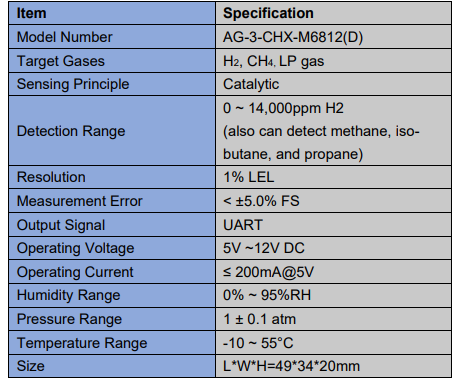
Task: Click the Catalytic value cell
Action: pyautogui.click(x=333, y=84)
